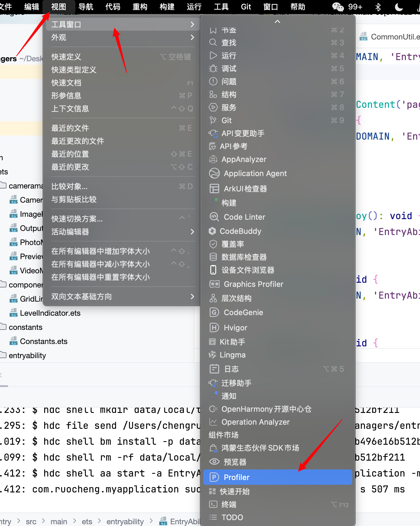Click the CodeBuddy icon
The height and width of the screenshot is (526, 420).
click(212, 231)
